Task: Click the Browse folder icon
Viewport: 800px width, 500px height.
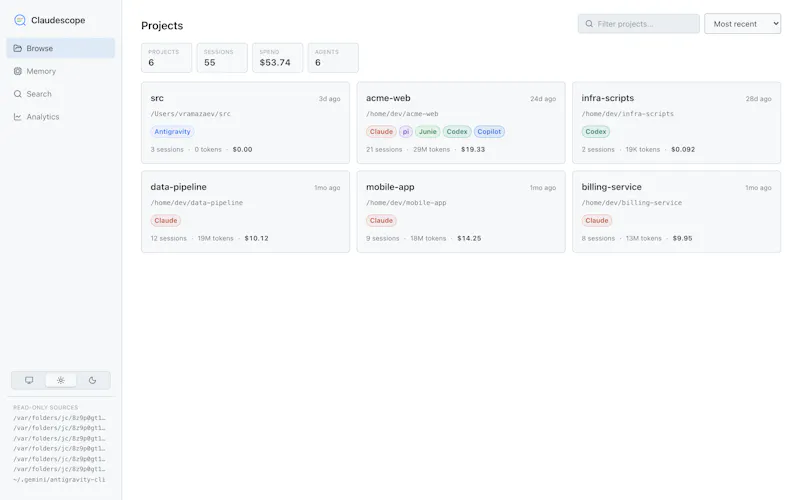Action: click(x=18, y=48)
